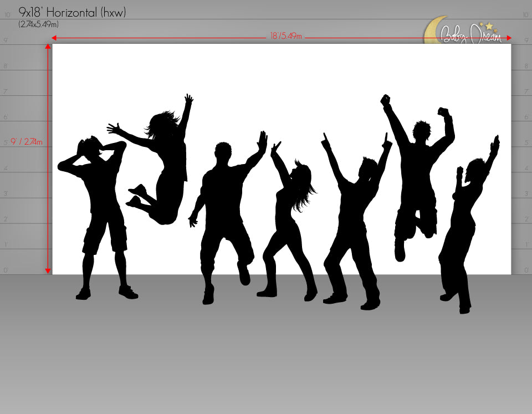
Task: Click the Baby Dream moon logo
Action: point(463,30)
